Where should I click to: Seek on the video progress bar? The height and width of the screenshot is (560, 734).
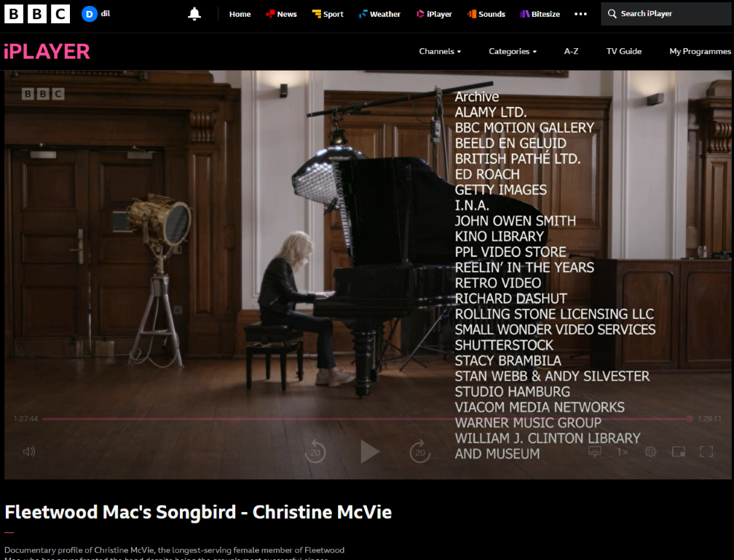365,419
